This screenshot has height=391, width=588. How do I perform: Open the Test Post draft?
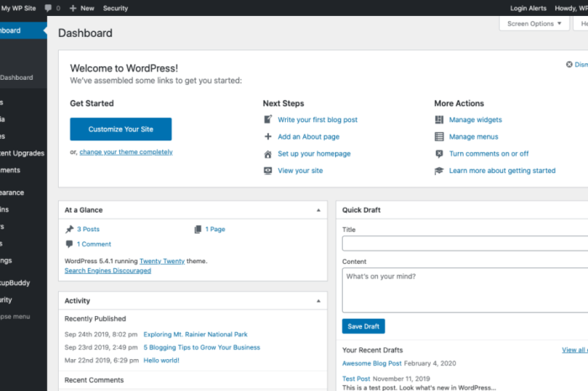point(356,378)
